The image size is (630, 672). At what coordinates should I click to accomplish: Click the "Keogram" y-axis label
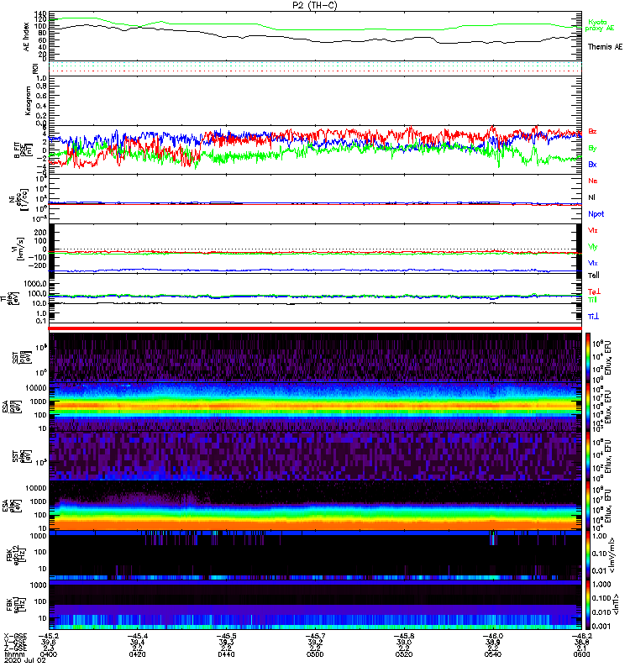pyautogui.click(x=28, y=100)
